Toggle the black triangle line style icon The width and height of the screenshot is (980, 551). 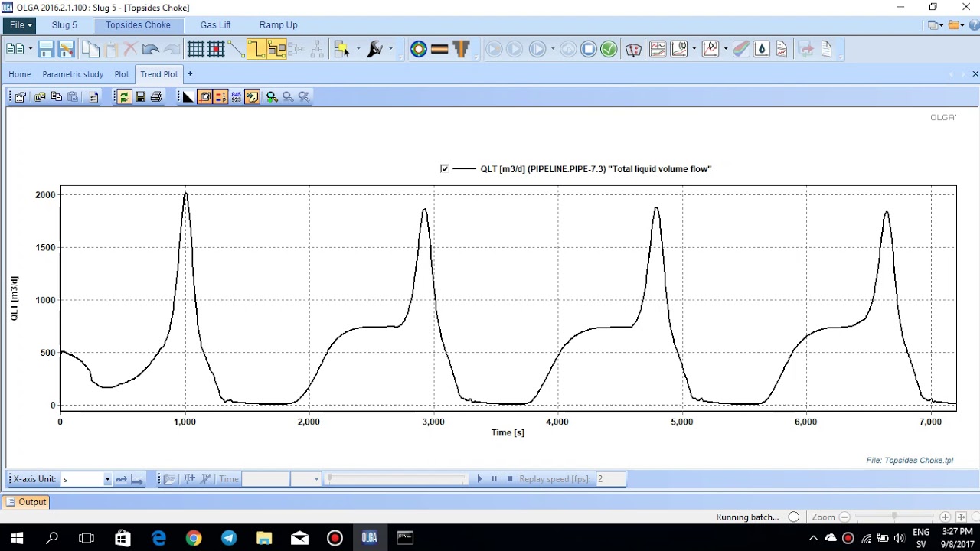(x=188, y=97)
